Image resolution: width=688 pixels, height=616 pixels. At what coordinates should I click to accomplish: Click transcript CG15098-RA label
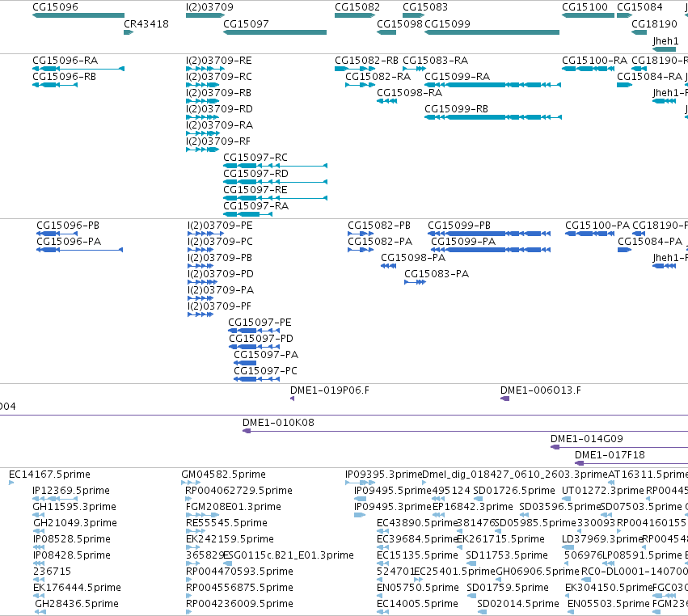409,93
